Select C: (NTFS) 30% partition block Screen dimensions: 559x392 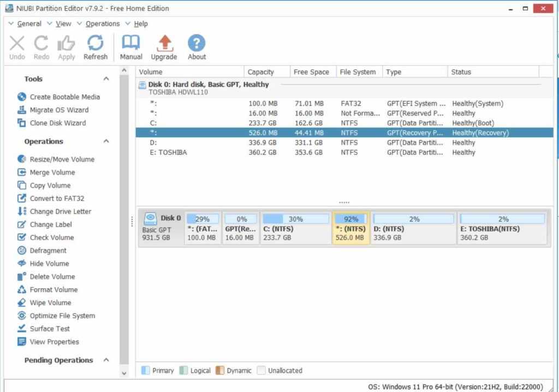point(295,228)
